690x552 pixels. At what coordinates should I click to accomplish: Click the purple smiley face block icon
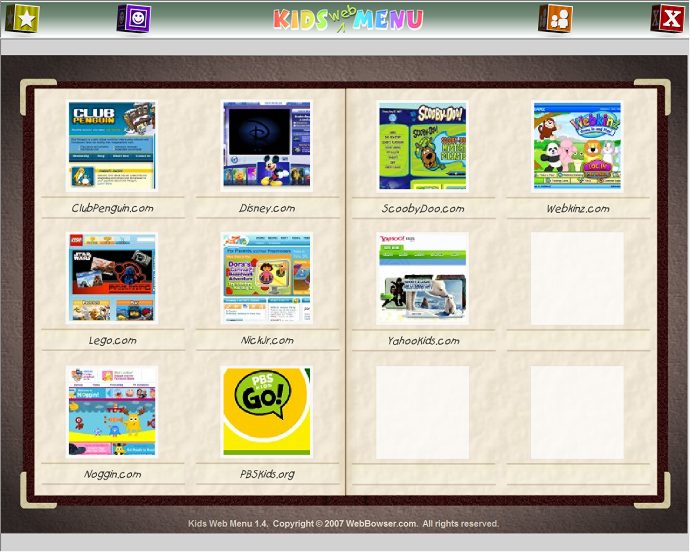(x=134, y=18)
